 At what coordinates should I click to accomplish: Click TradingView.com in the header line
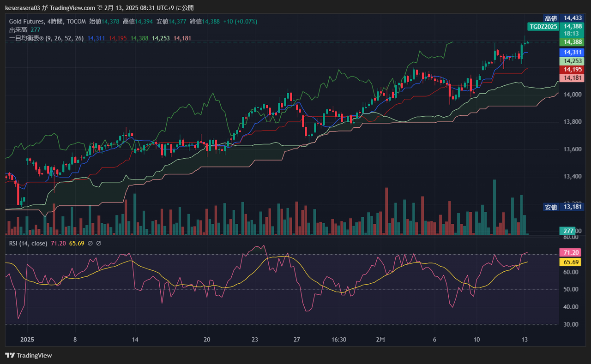tap(72, 8)
